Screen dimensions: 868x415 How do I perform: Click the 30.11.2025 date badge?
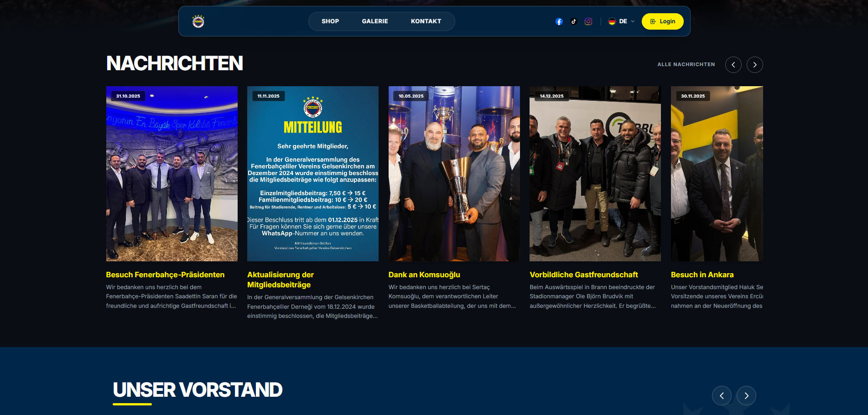693,96
